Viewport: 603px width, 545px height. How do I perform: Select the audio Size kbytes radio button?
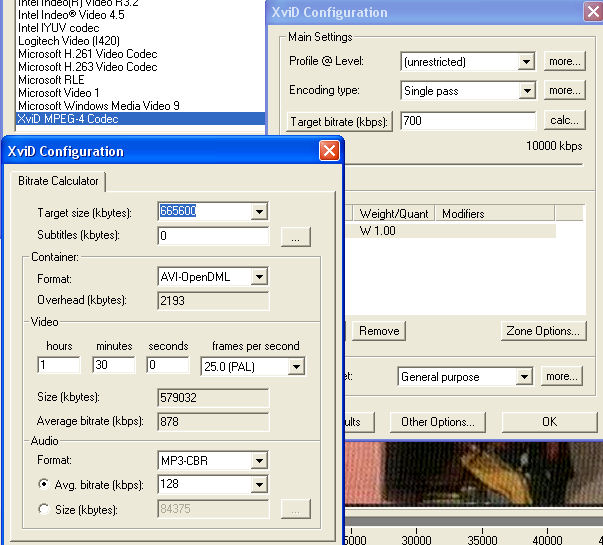point(44,509)
